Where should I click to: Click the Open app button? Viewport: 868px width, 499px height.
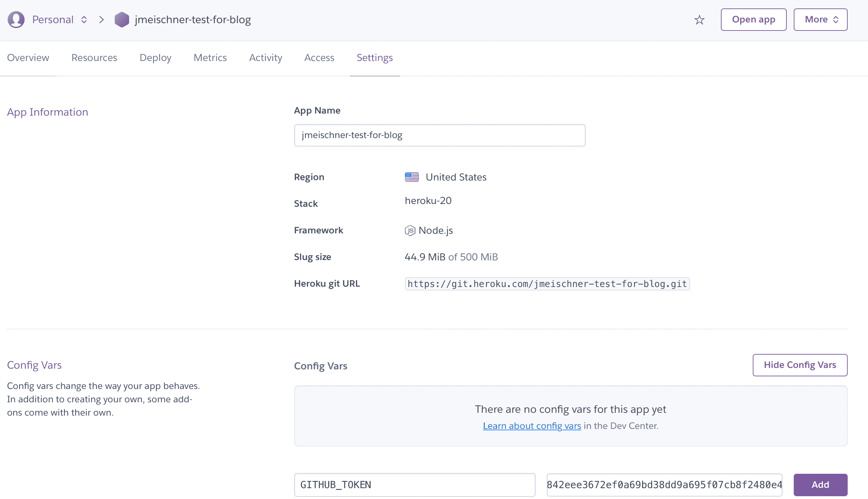(753, 20)
